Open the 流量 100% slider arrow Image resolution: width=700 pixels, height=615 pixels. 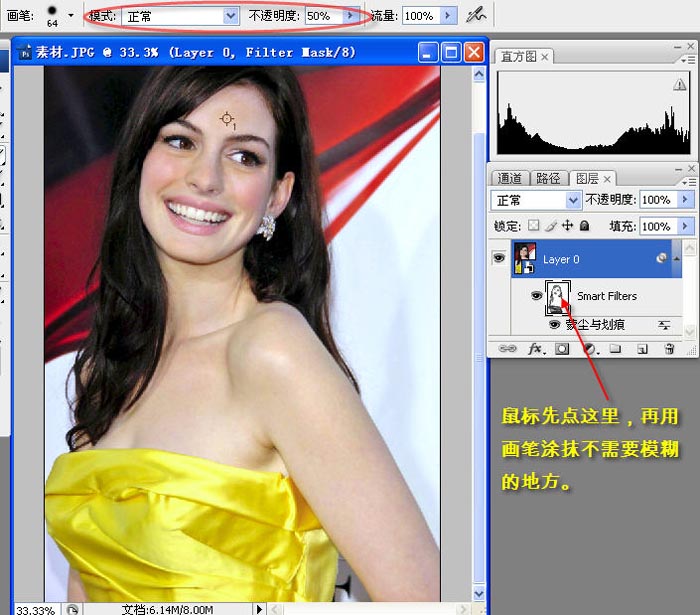[448, 16]
